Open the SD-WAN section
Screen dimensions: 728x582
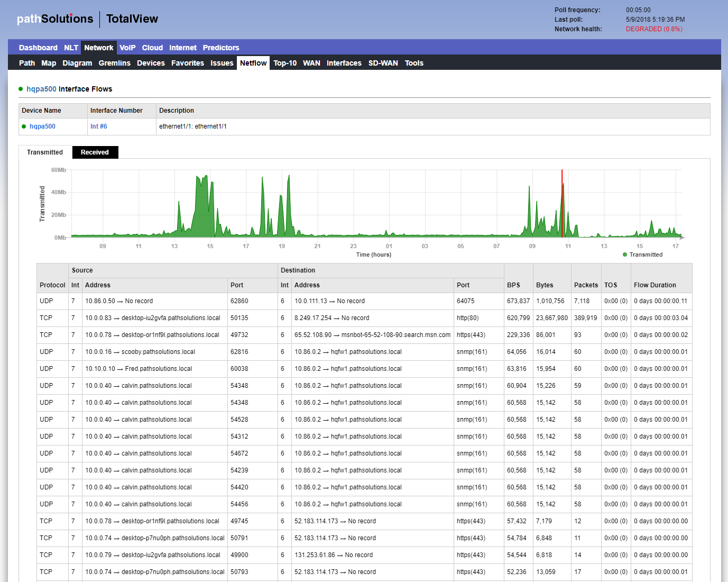point(383,62)
